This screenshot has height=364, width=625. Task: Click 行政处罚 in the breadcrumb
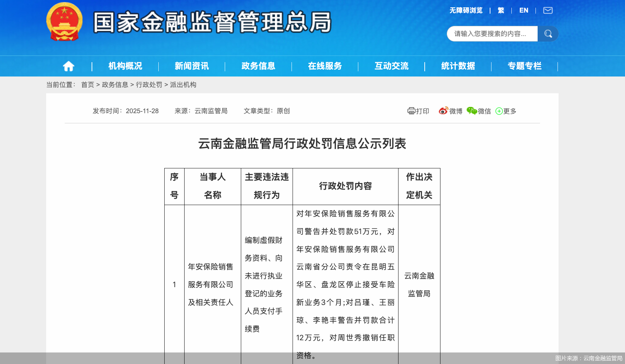click(x=149, y=85)
